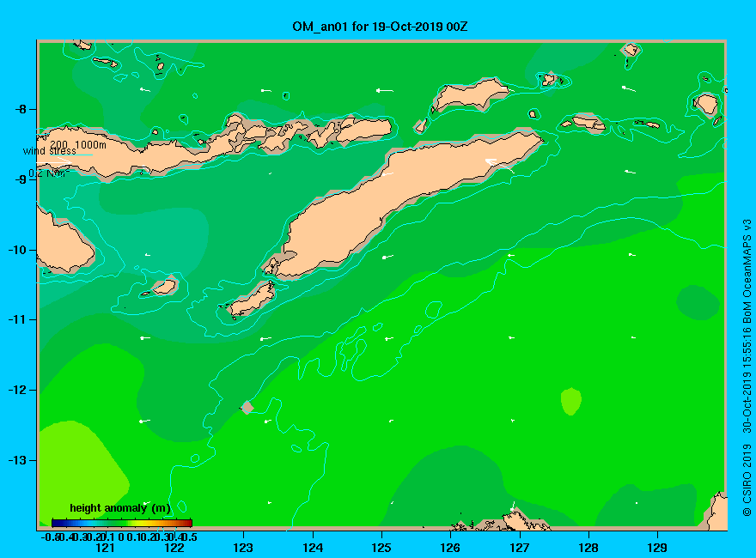
Task: Click the latitude label -9
Action: pyautogui.click(x=21, y=179)
